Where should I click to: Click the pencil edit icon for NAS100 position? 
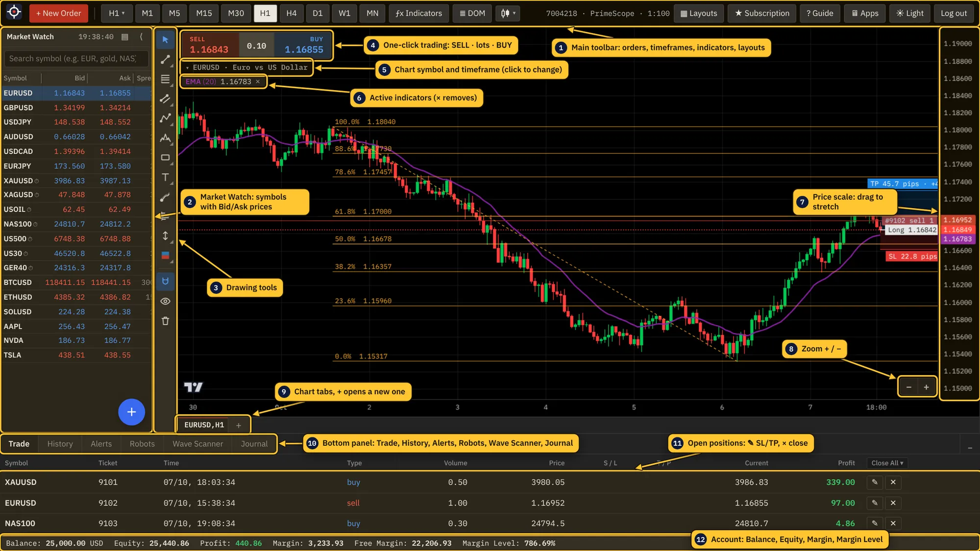point(875,523)
